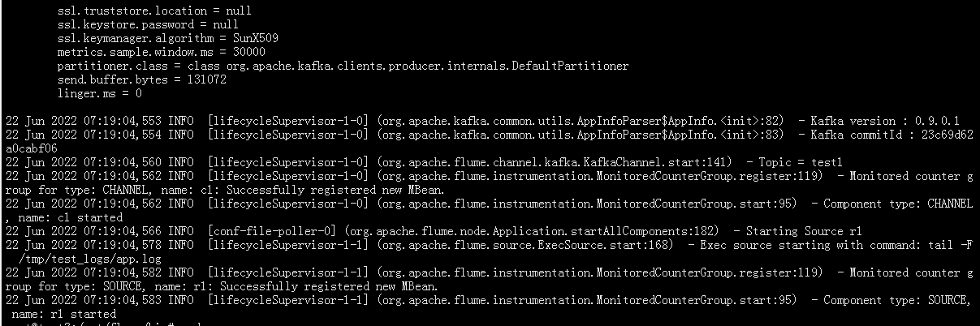Click the ssl.keystore.password = null line
980x326 pixels.
pos(148,24)
